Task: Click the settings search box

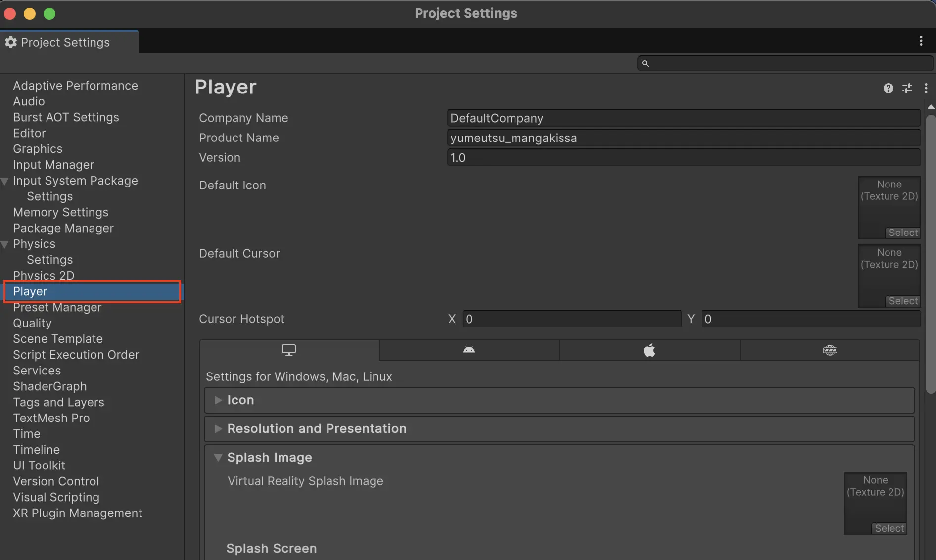Action: 785,63
